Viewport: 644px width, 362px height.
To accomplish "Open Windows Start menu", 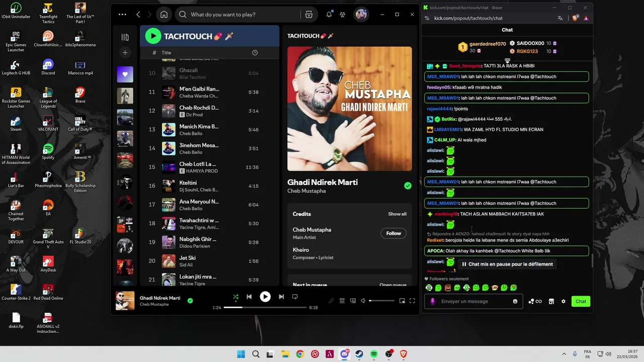I will (241, 354).
